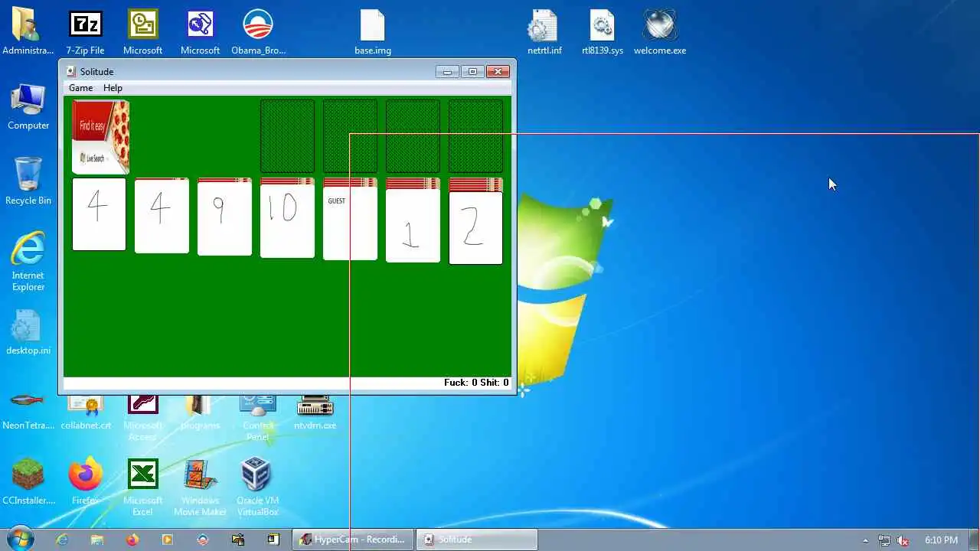This screenshot has height=551, width=980.
Task: Select the welcome.exe desktop icon
Action: [x=660, y=32]
